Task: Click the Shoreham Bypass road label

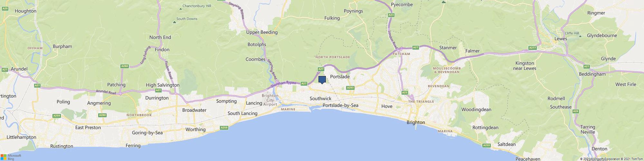Action: tap(283, 84)
